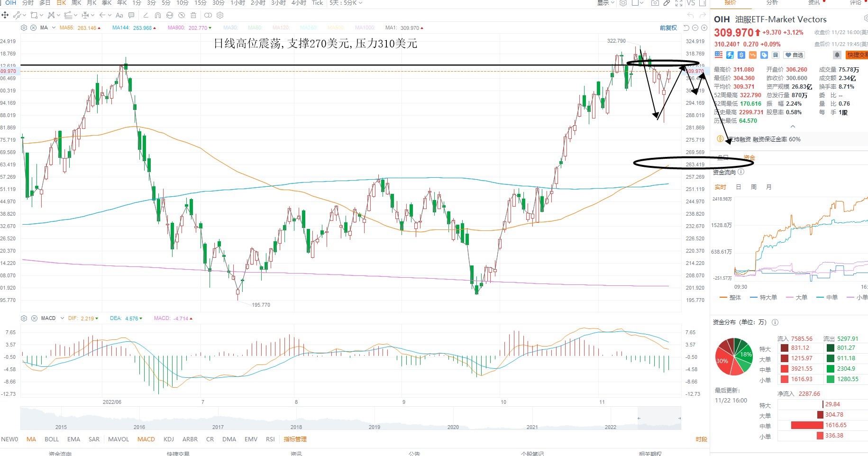The width and height of the screenshot is (868, 456).
Task: Click the bell price alert icon
Action: point(837,55)
